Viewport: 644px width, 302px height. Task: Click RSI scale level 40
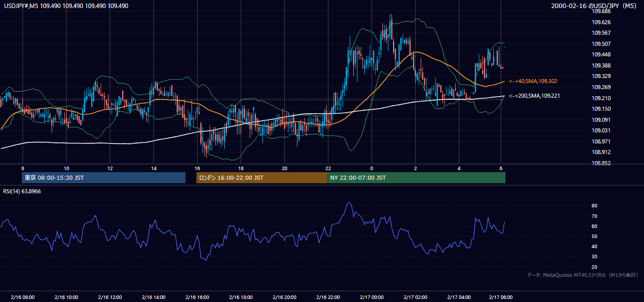pos(595,246)
